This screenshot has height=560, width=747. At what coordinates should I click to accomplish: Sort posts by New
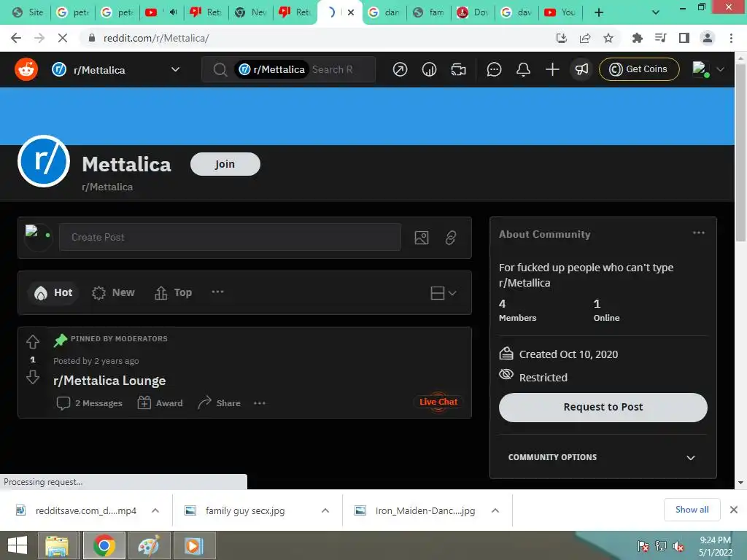[113, 292]
